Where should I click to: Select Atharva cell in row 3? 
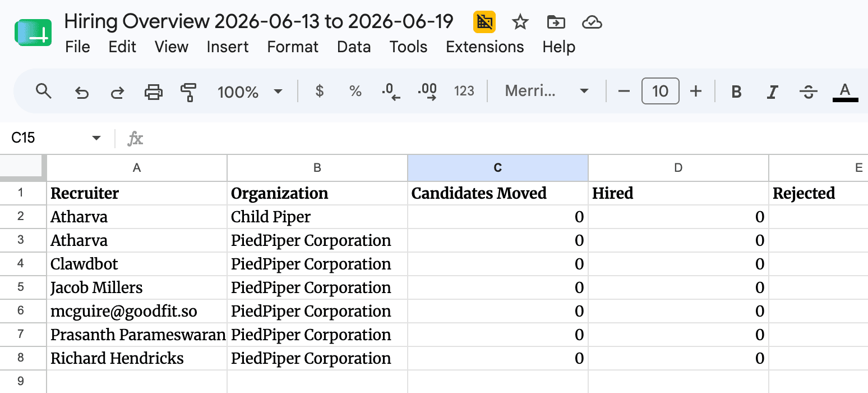[137, 240]
